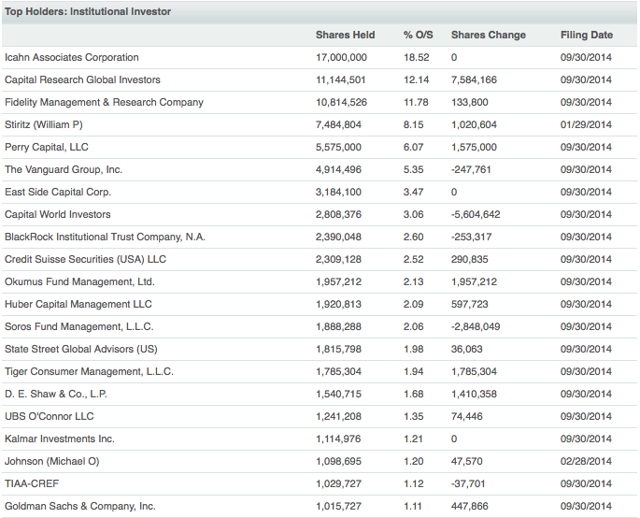Image resolution: width=640 pixels, height=518 pixels.
Task: Click shares held value 10,814,526
Action: [341, 102]
